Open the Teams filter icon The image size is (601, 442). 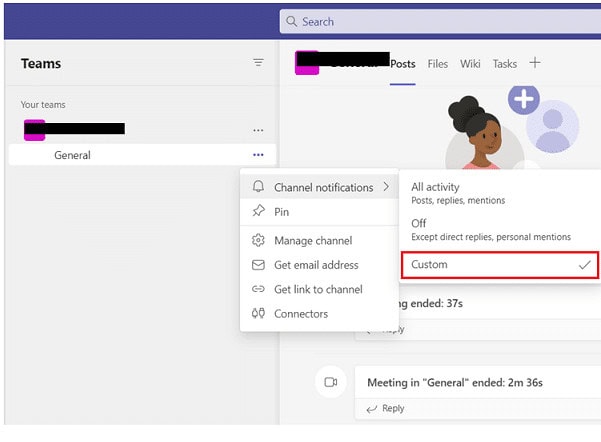(258, 62)
